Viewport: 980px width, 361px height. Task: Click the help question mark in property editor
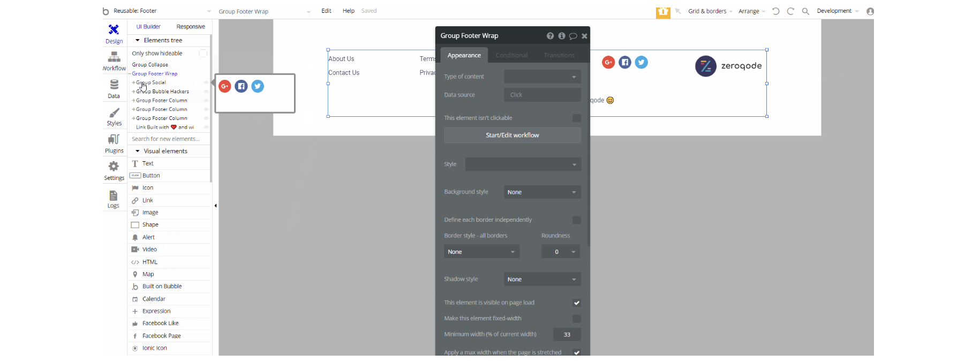pyautogui.click(x=550, y=36)
